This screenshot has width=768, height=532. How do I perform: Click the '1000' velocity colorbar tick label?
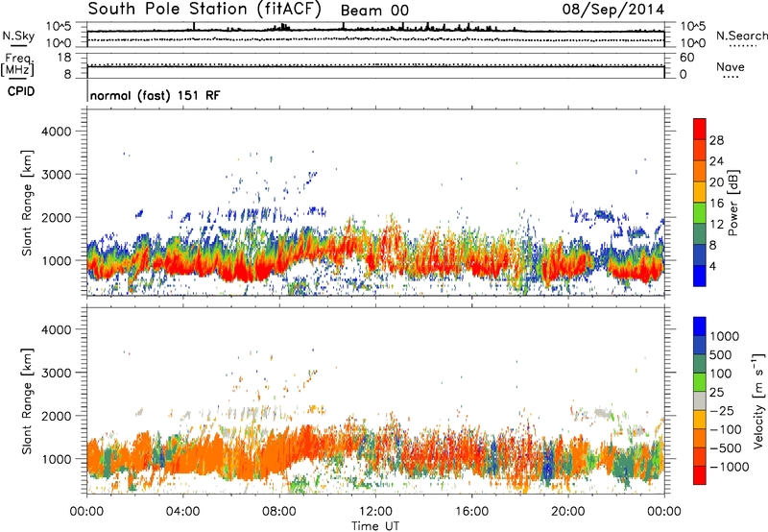(x=724, y=336)
